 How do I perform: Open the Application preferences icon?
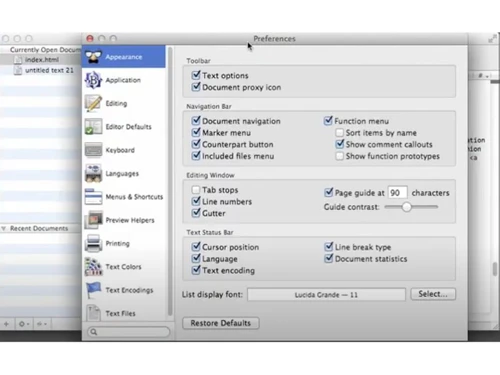pyautogui.click(x=94, y=80)
